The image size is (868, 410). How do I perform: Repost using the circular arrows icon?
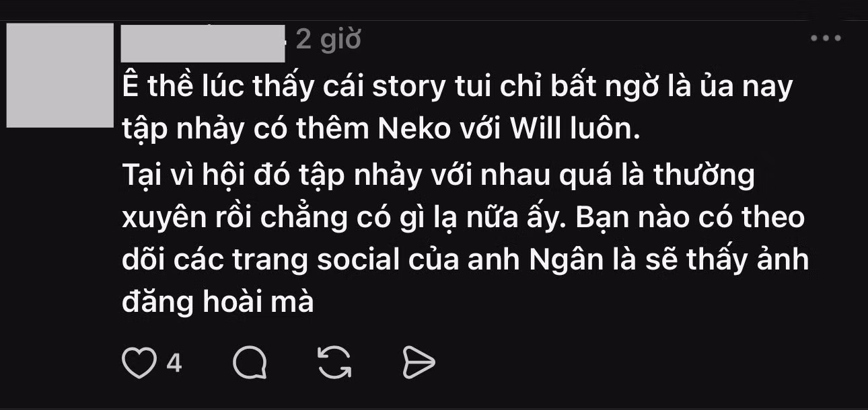point(334,364)
